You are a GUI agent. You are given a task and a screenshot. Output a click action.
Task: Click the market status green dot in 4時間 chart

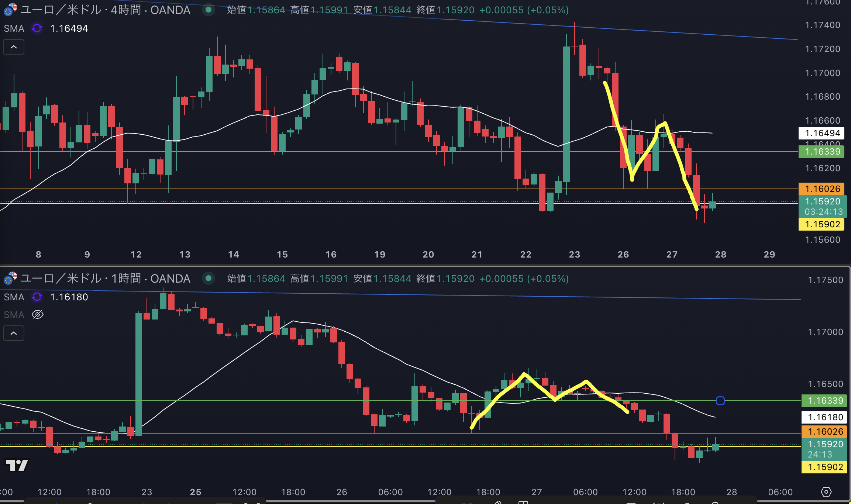[209, 10]
